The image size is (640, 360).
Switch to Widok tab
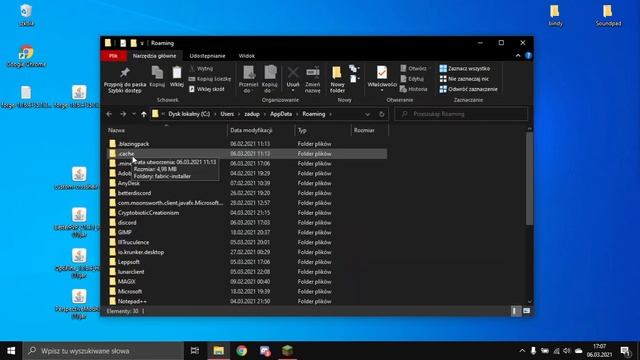click(247, 56)
